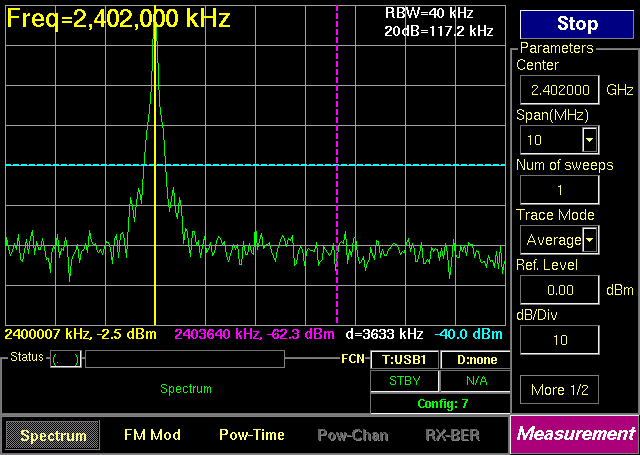Click the GHz unit label

point(620,90)
